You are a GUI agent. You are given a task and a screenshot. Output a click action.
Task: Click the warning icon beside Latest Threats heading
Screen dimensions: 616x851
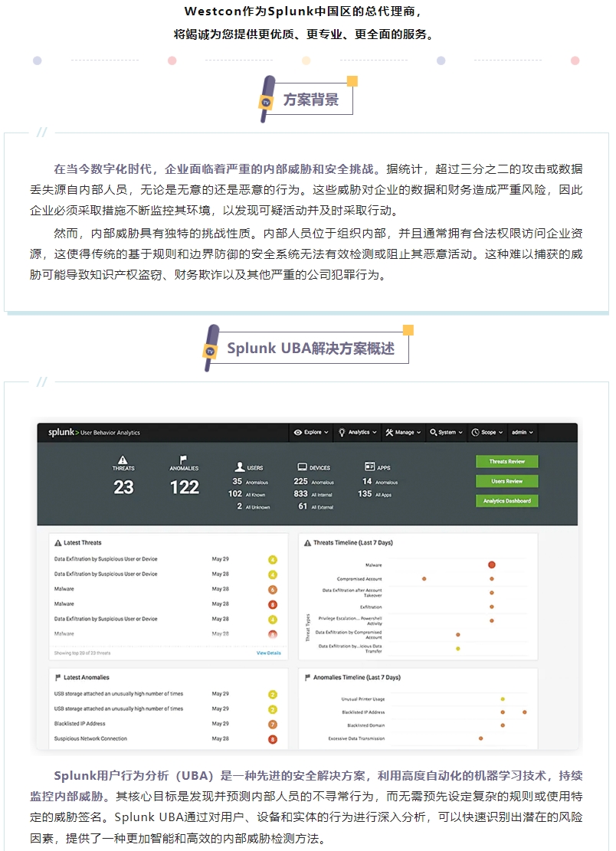click(x=58, y=543)
